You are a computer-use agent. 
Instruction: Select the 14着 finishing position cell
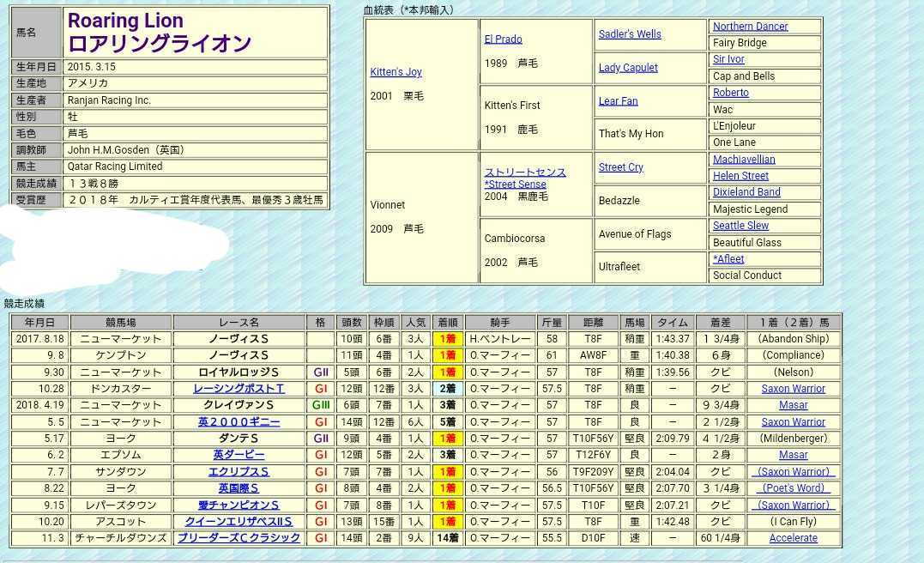point(447,538)
